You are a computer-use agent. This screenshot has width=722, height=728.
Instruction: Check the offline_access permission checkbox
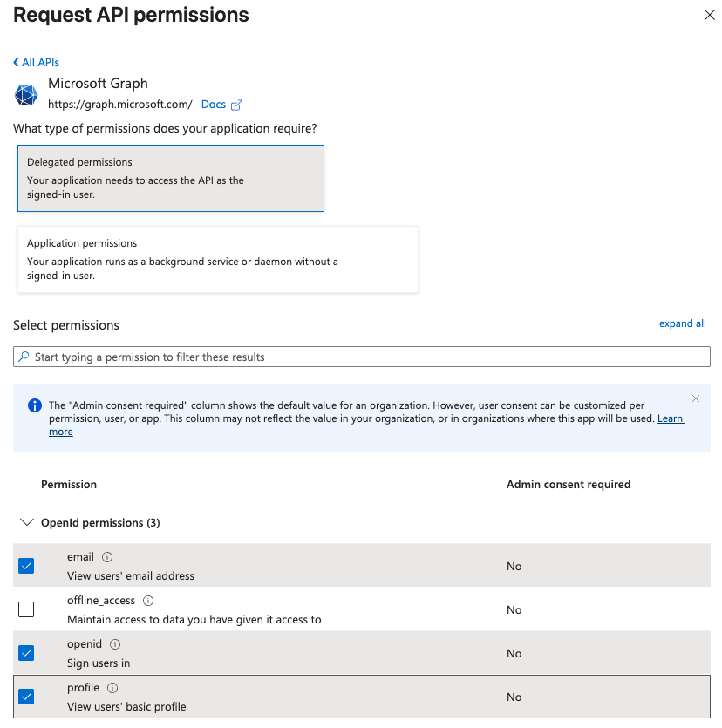(26, 609)
